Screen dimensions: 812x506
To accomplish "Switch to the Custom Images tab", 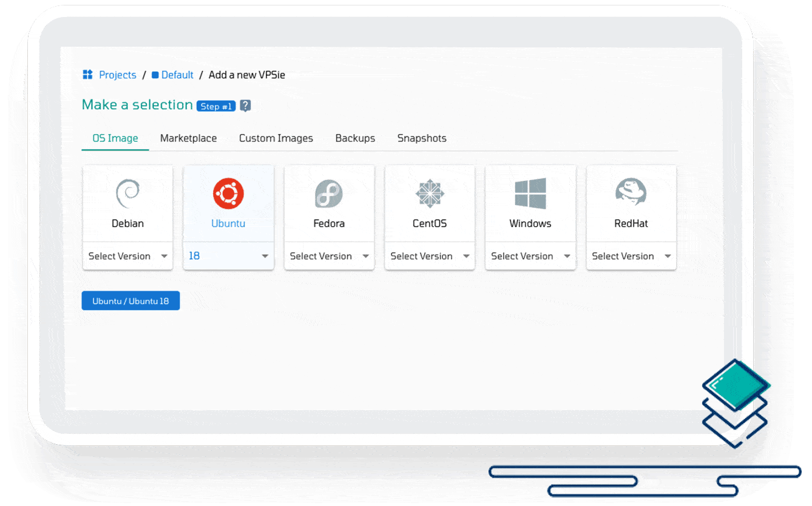I will [276, 138].
